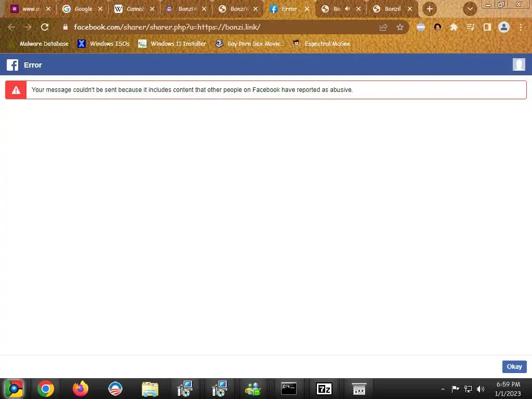Reload the current page
The image size is (532, 399).
pos(45,27)
